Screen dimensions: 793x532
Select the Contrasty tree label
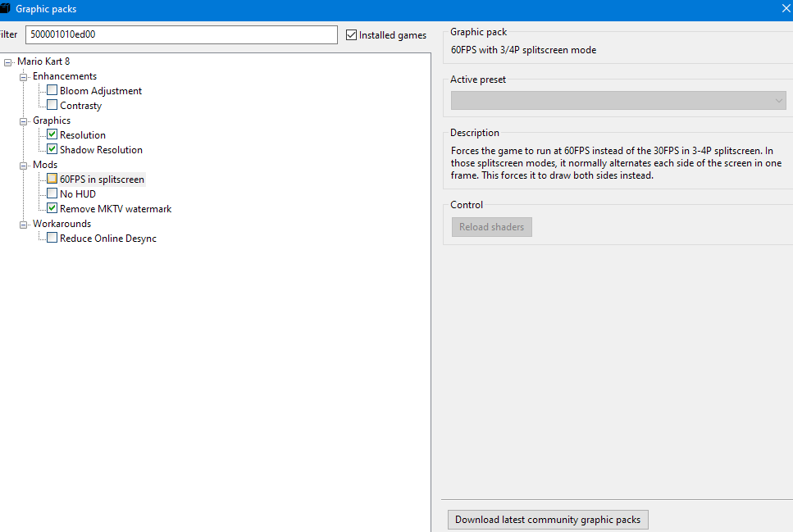80,106
